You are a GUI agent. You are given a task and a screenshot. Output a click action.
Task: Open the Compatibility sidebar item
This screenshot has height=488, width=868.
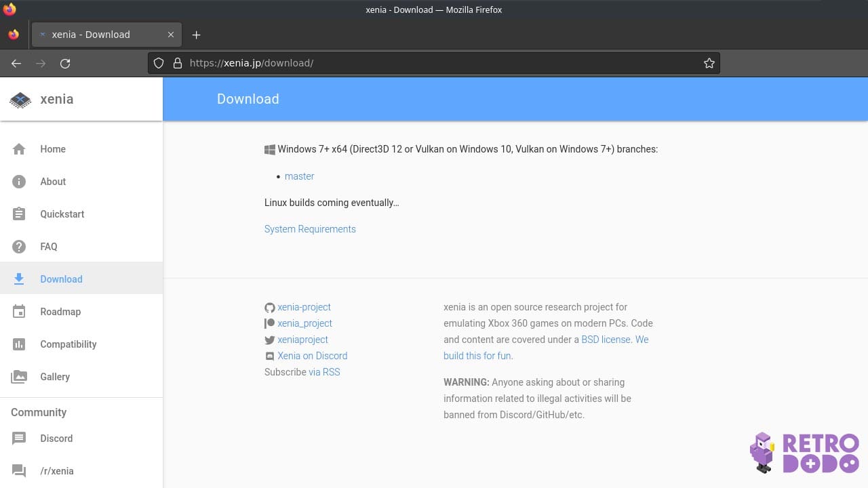click(x=81, y=344)
